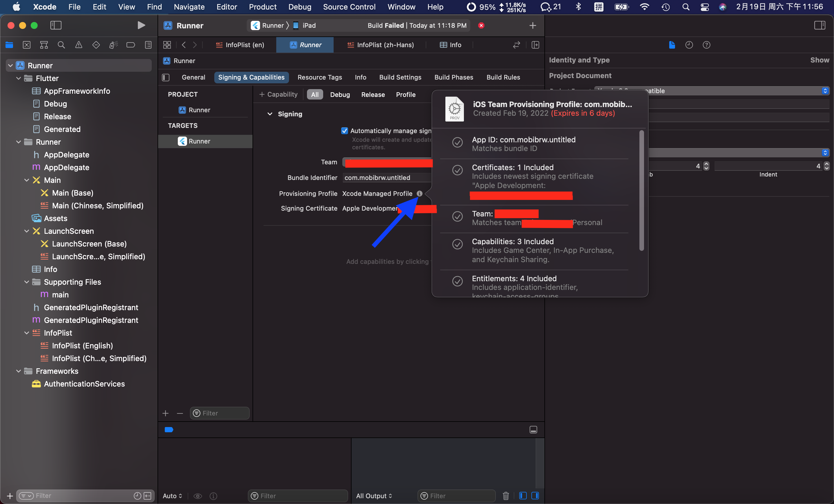Toggle the project and targets list sidebar
Viewport: 834px width, 504px height.
click(x=166, y=78)
